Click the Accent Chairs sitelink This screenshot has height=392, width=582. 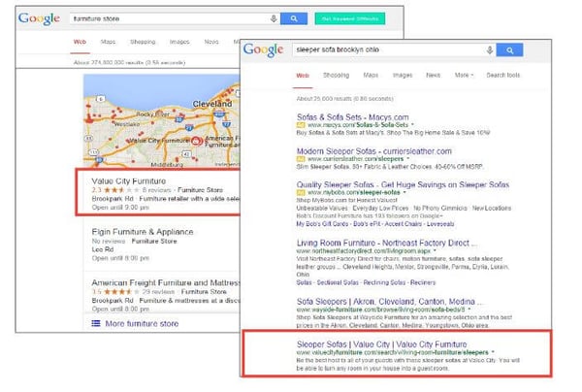[x=404, y=224]
